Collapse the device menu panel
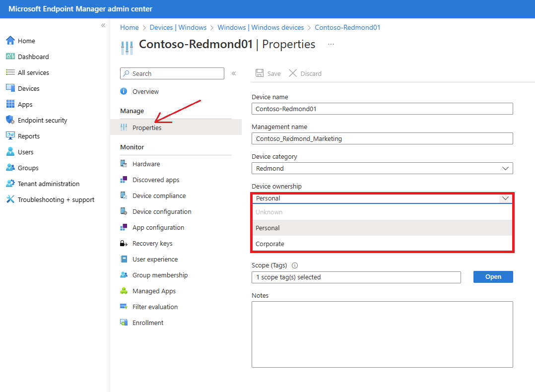Image resolution: width=535 pixels, height=392 pixels. coord(234,73)
